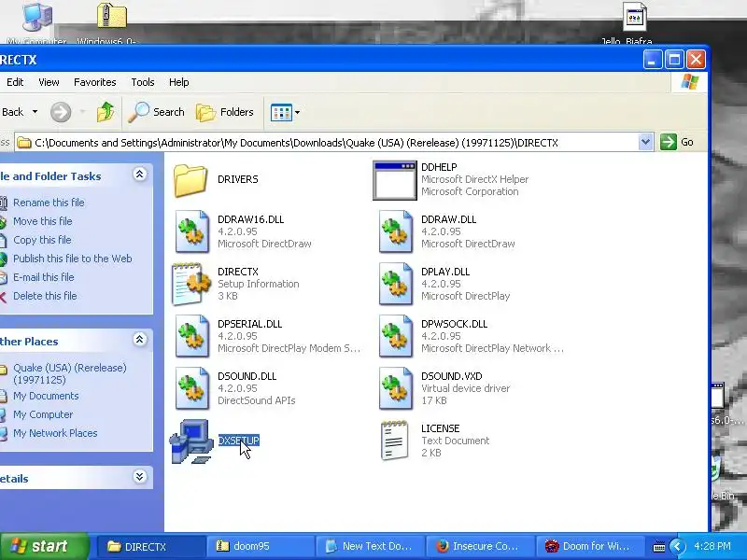Viewport: 747px width, 560px height.
Task: Open My Documents link in Other Places
Action: point(46,396)
